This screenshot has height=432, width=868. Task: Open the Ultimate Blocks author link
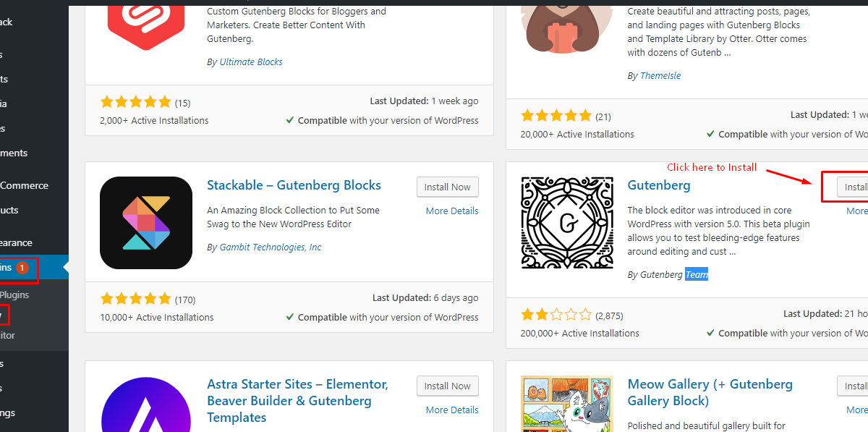point(251,62)
